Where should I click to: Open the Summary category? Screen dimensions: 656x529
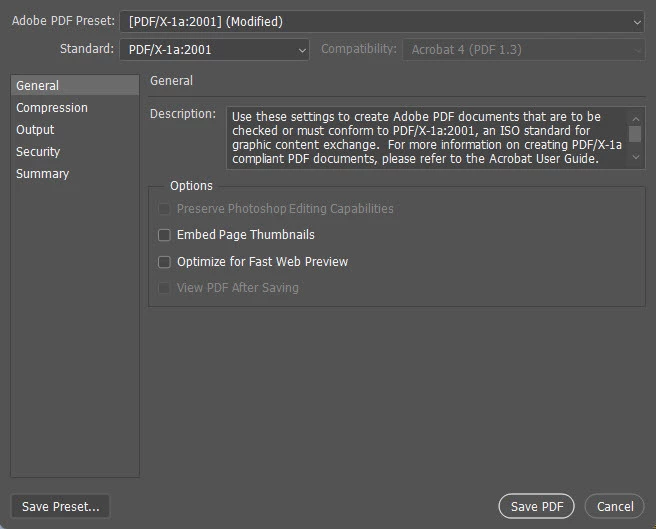[75, 173]
